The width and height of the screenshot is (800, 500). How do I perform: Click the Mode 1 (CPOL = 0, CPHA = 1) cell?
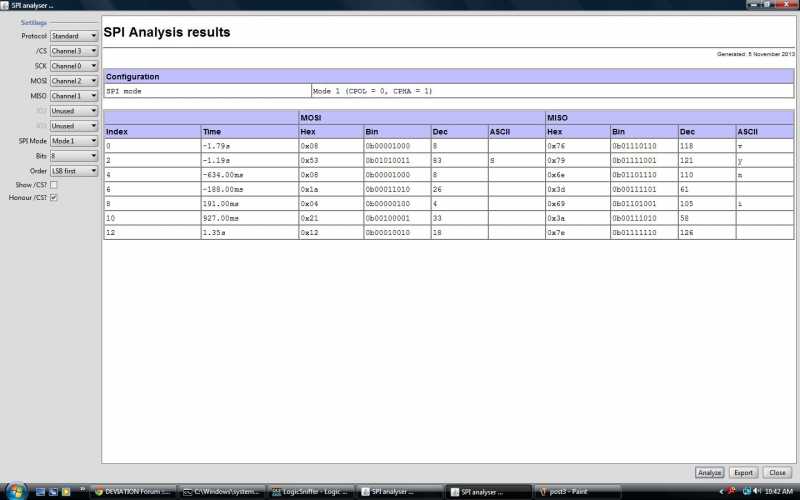(552, 91)
